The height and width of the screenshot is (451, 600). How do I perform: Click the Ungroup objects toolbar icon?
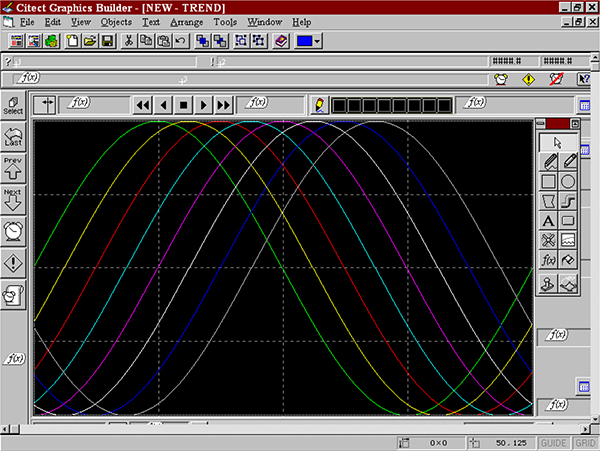259,41
